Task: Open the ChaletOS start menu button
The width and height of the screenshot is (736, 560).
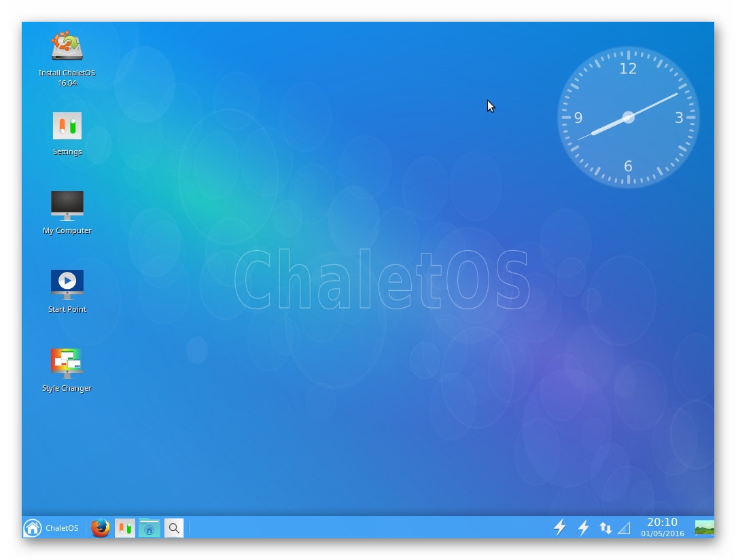Action: pyautogui.click(x=51, y=528)
